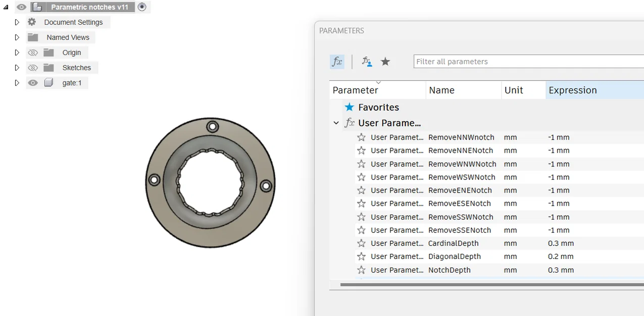The height and width of the screenshot is (316, 644).
Task: Click the fx icon beside User Parameters group
Action: point(350,123)
